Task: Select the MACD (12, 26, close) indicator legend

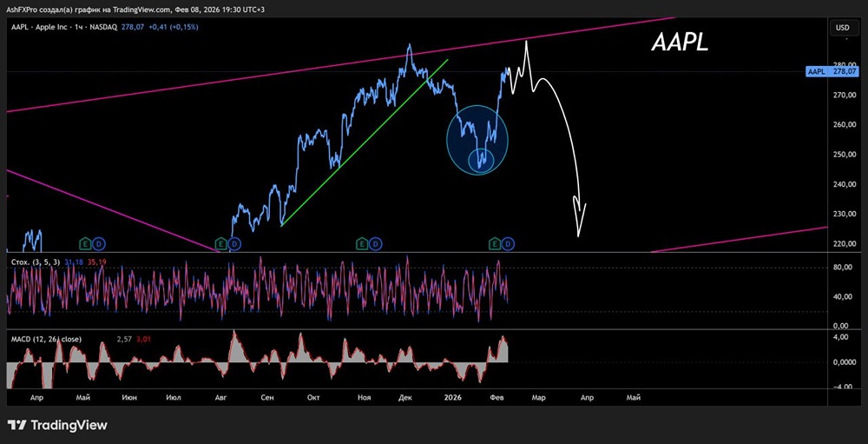Action: pyautogui.click(x=46, y=339)
